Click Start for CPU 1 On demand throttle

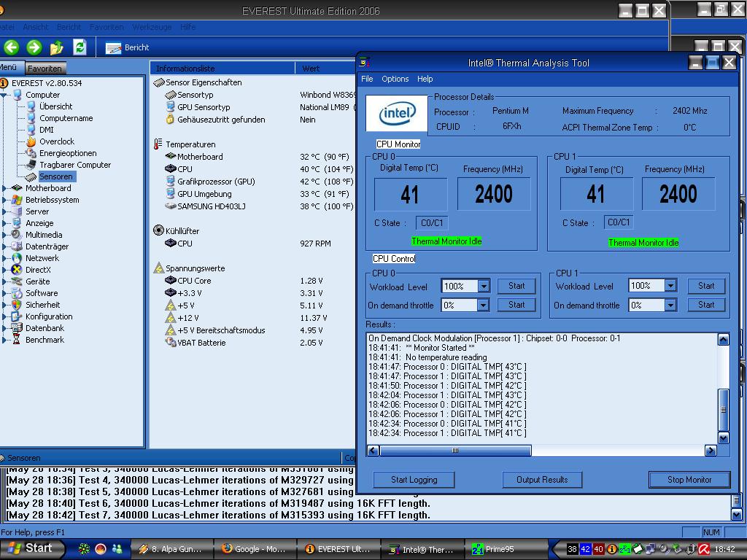point(706,305)
